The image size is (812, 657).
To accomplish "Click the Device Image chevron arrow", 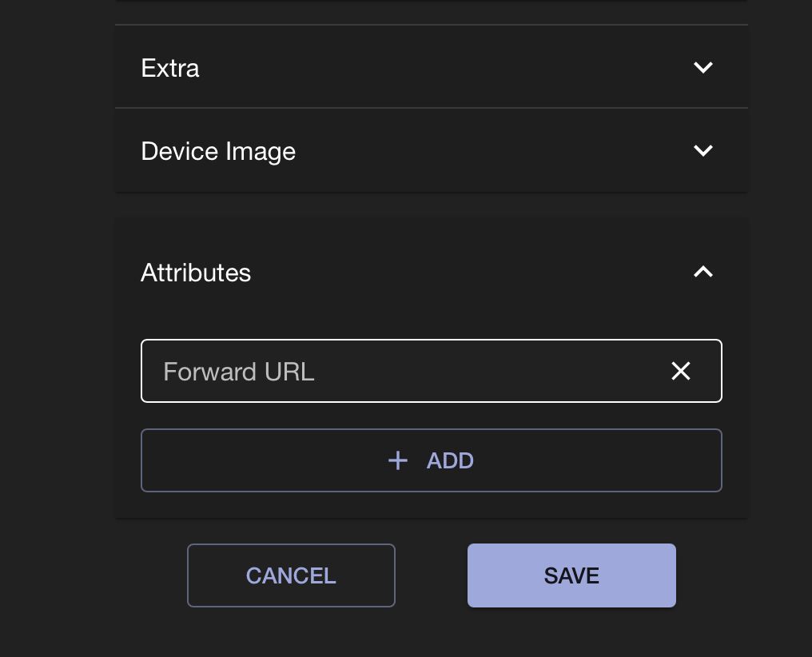I will click(x=703, y=151).
